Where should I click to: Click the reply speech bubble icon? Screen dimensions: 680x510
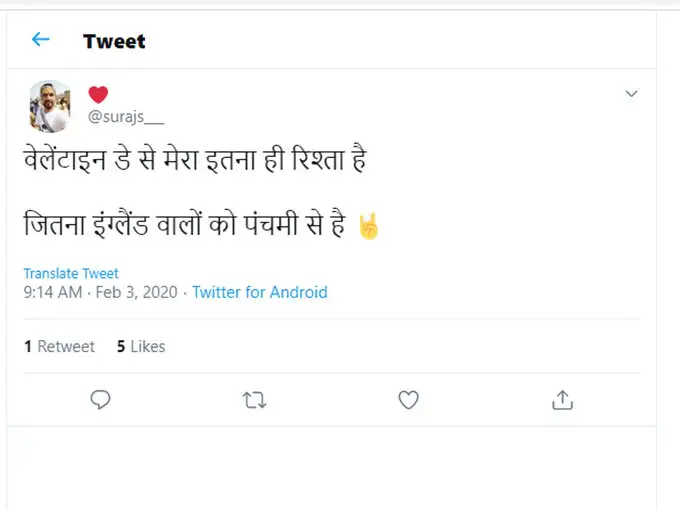100,400
